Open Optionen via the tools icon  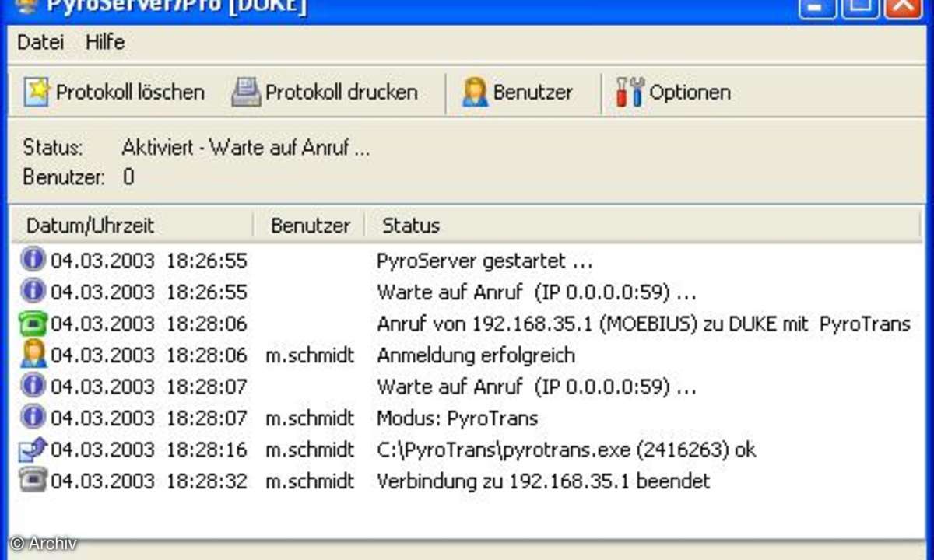pos(630,92)
